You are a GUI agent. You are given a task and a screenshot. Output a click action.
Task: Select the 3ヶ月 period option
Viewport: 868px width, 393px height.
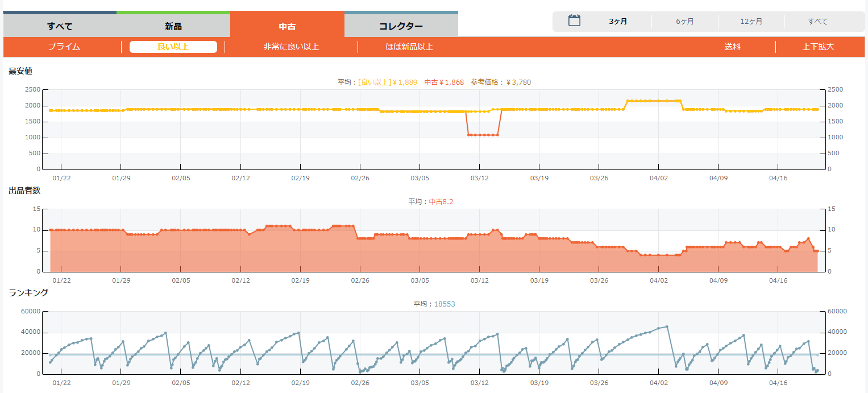coord(618,22)
